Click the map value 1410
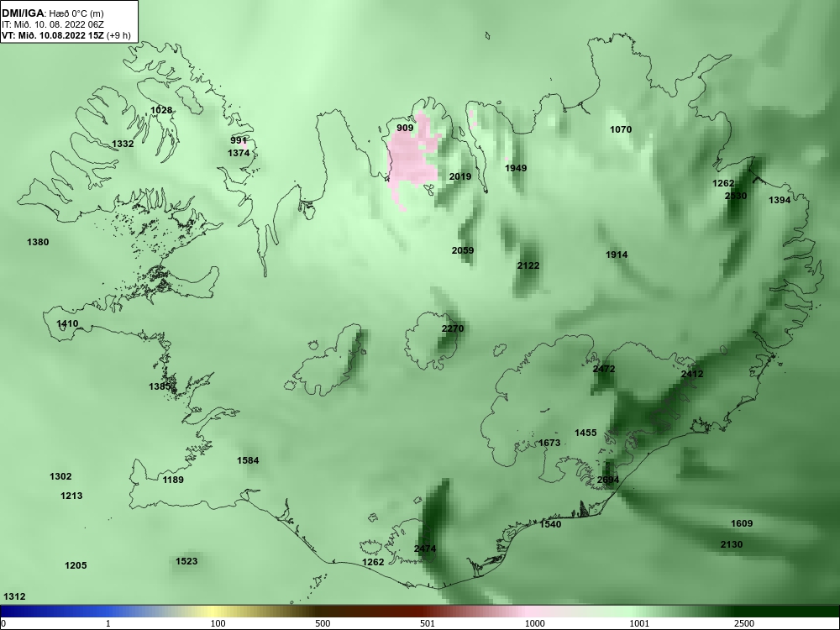Screen dimensions: 840x630 point(67,323)
